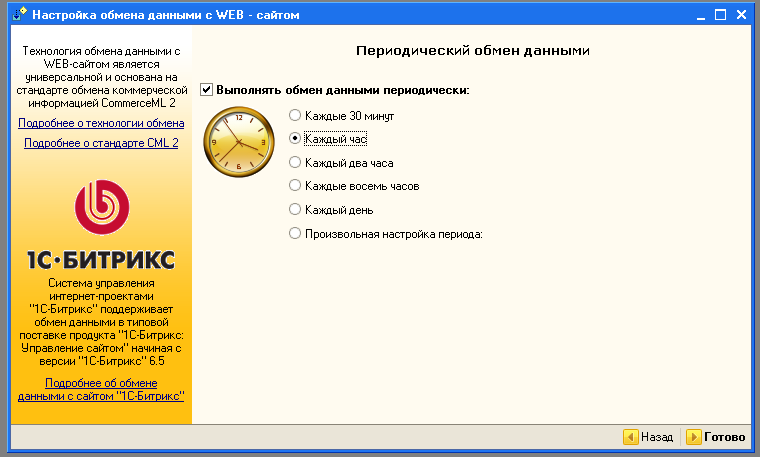
Task: Click the golden clock image
Action: [237, 143]
